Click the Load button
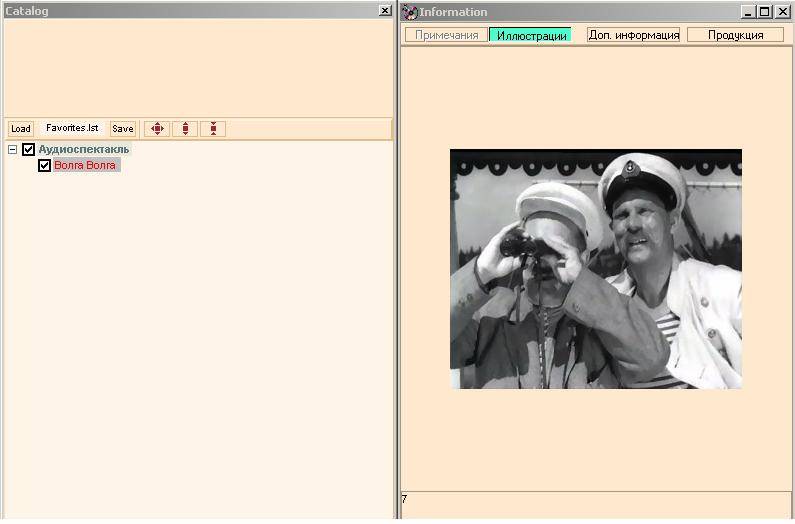 click(x=21, y=129)
